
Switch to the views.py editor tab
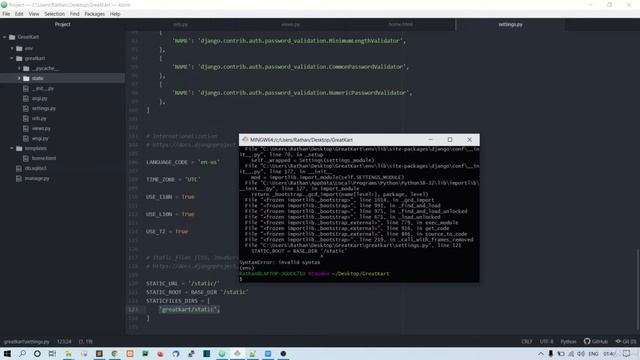(x=290, y=24)
